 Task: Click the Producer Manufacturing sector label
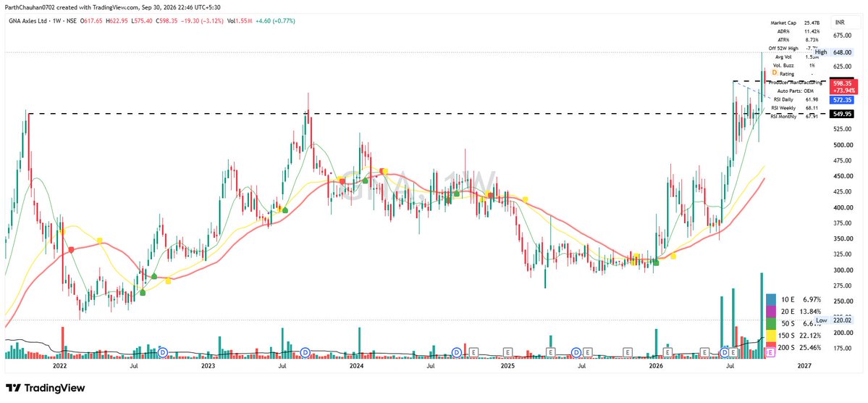795,82
